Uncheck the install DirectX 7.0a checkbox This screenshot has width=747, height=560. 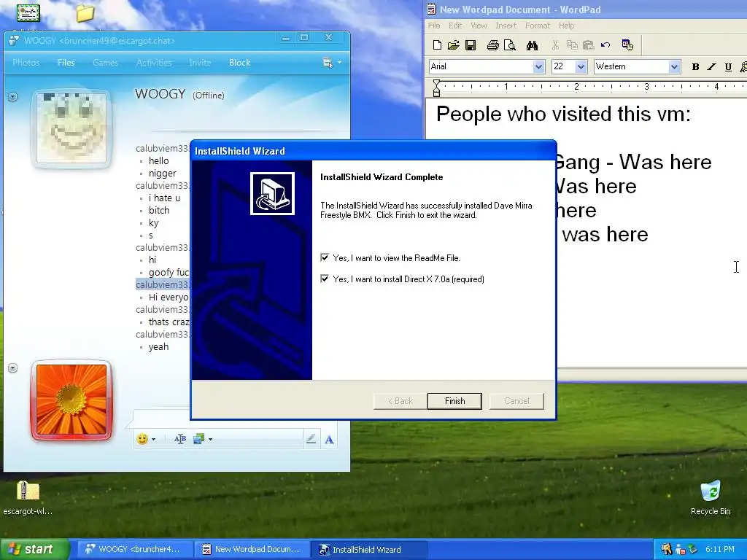tap(325, 279)
